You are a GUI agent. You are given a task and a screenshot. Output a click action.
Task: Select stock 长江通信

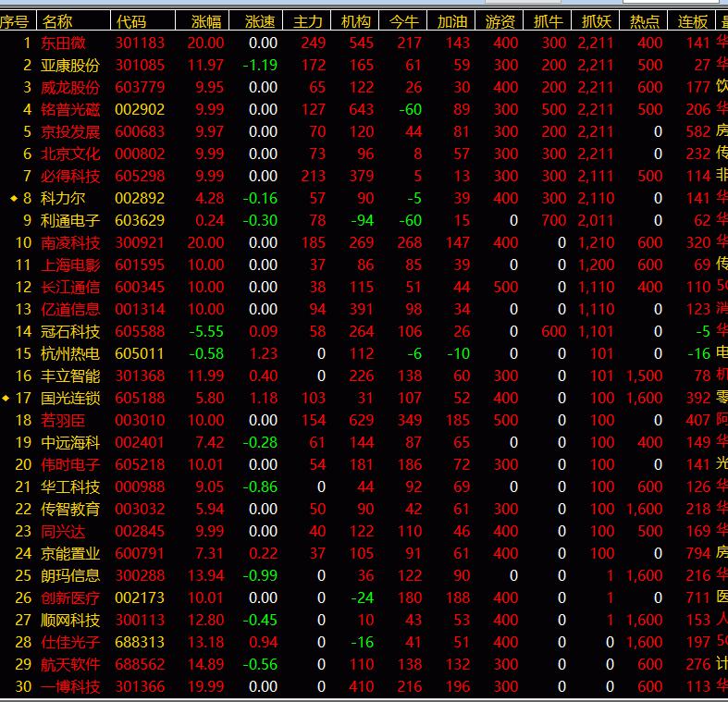pos(70,288)
